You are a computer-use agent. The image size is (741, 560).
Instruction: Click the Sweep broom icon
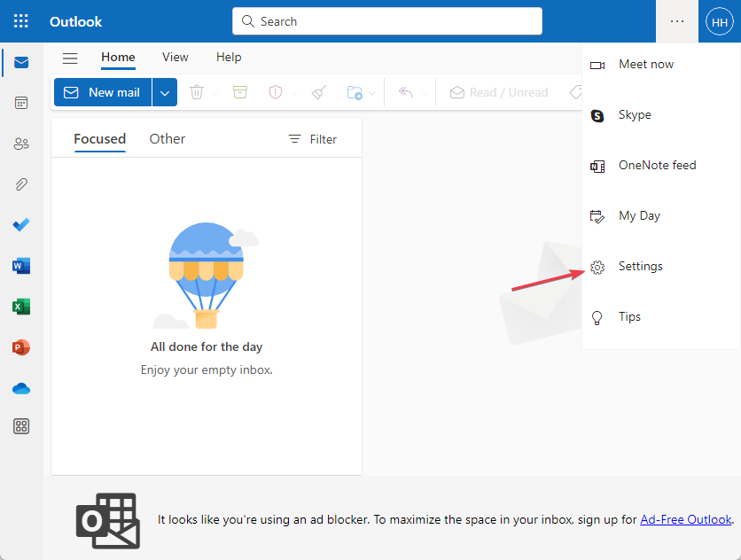pyautogui.click(x=319, y=92)
